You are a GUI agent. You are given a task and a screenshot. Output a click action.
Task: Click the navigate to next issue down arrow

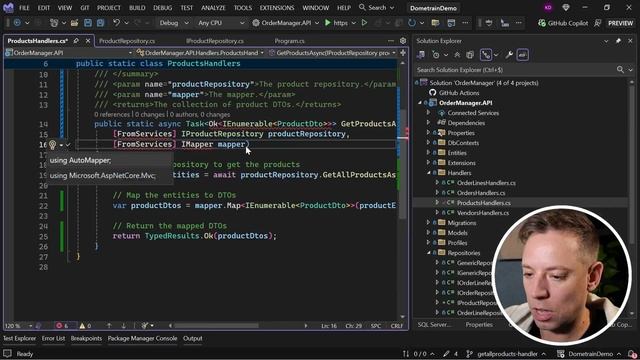point(124,325)
